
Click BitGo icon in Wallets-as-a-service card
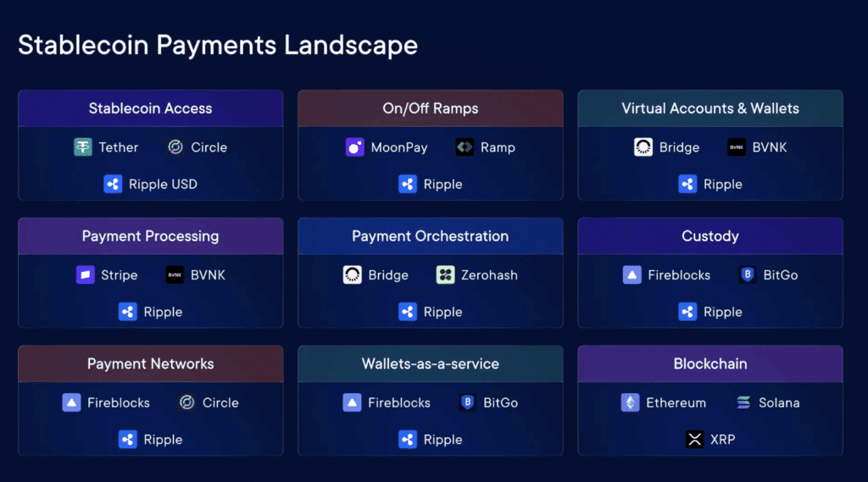click(x=467, y=403)
